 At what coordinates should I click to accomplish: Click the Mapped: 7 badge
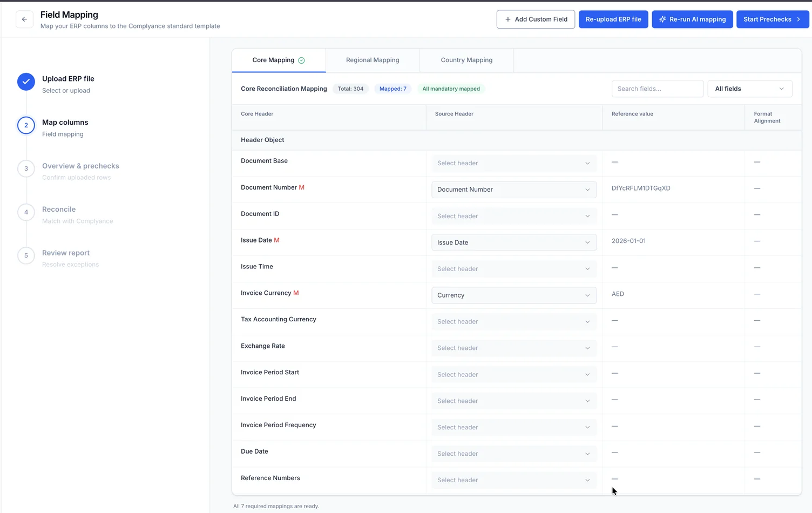point(393,89)
